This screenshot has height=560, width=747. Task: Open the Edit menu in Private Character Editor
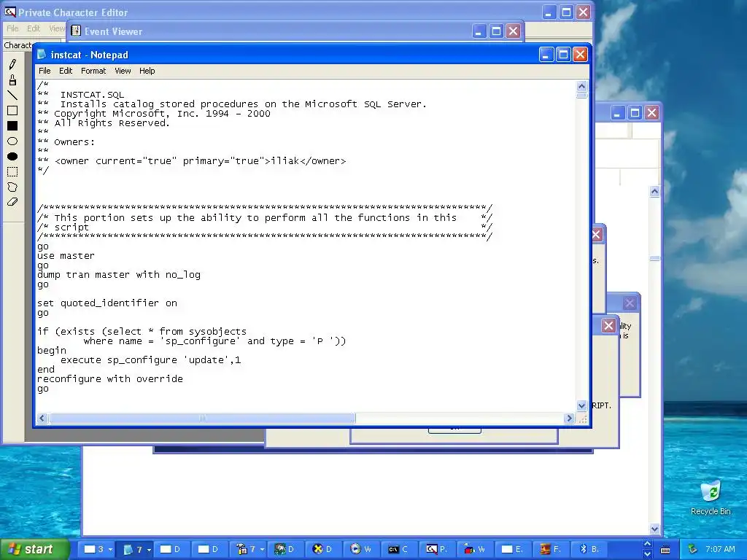[x=34, y=28]
